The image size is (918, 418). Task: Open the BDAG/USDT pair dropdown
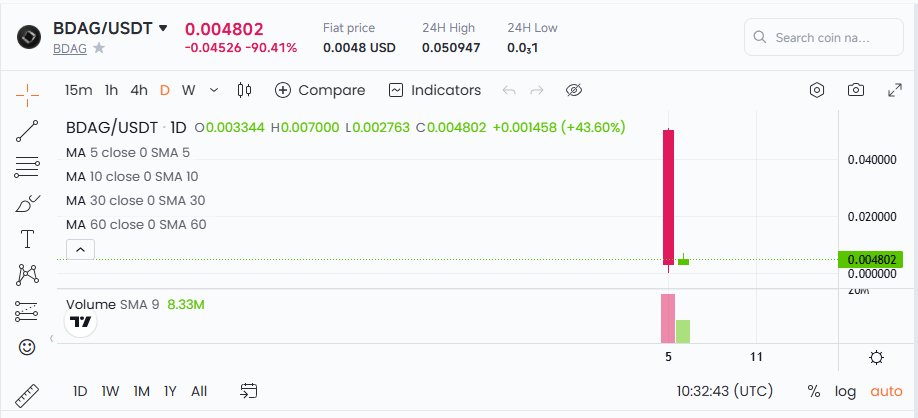(x=163, y=28)
